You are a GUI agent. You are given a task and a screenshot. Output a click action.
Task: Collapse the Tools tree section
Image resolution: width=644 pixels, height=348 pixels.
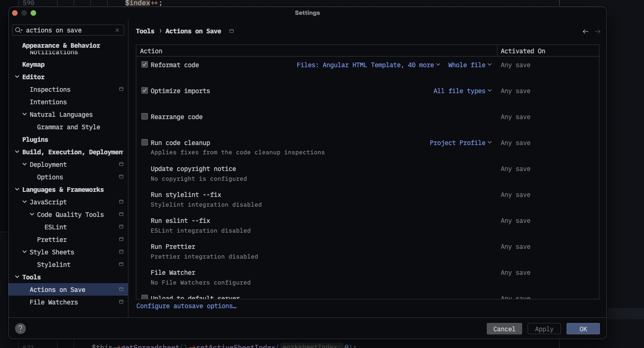[17, 277]
